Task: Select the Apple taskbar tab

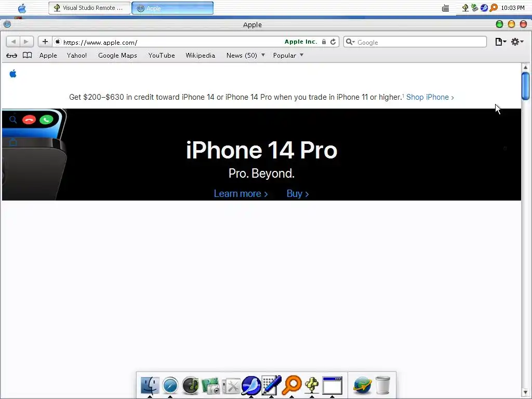Action: point(172,8)
